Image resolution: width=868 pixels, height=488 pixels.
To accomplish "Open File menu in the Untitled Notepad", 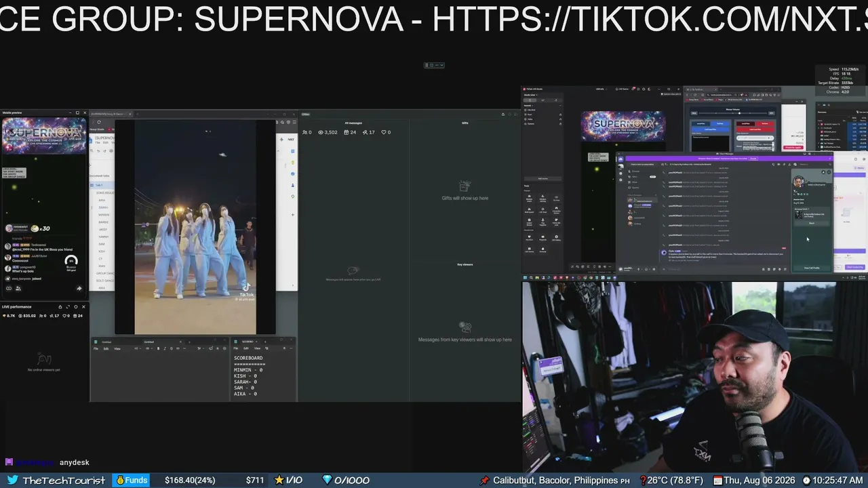I will coord(96,348).
